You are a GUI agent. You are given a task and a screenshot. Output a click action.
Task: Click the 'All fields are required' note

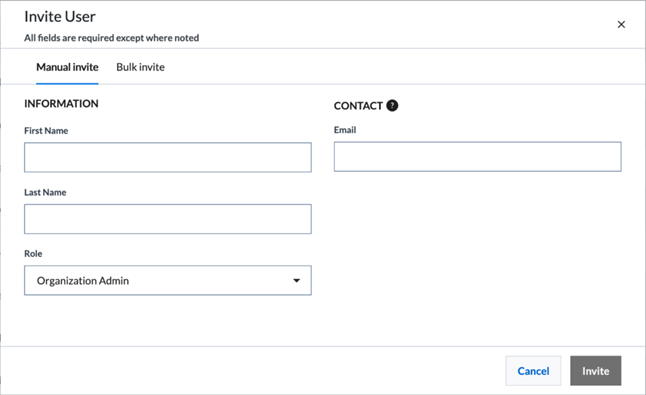(x=112, y=38)
